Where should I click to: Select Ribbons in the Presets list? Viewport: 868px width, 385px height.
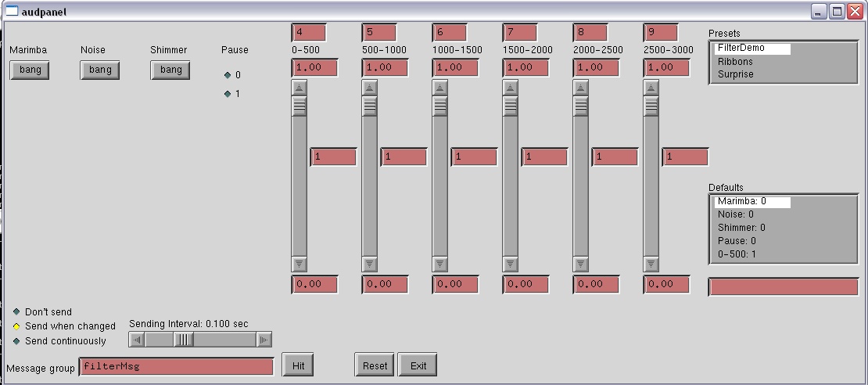pyautogui.click(x=735, y=62)
